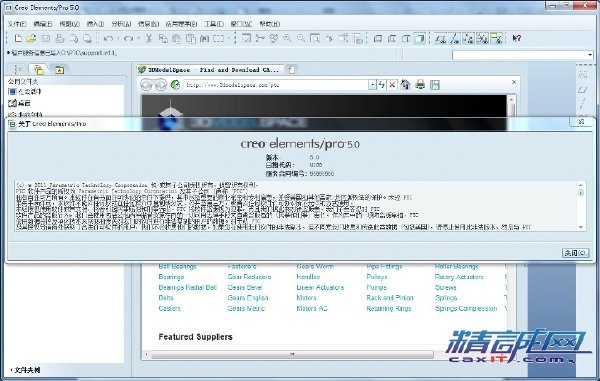Expand the undo history dropdown arrow
600x381 pixels.
tap(118, 38)
